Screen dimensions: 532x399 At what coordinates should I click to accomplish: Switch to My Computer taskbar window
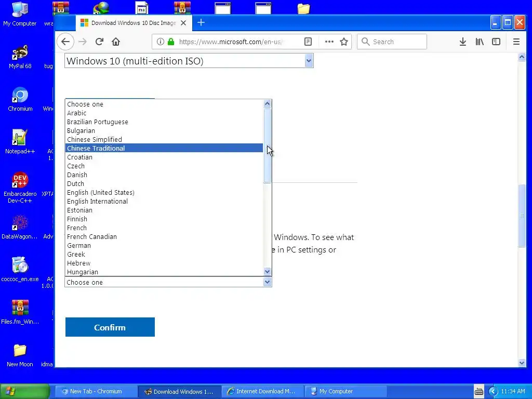point(345,391)
